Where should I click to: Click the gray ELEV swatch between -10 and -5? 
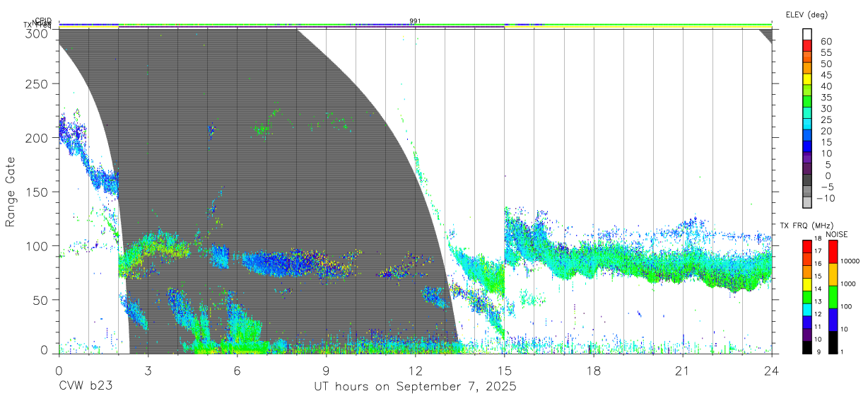click(808, 192)
